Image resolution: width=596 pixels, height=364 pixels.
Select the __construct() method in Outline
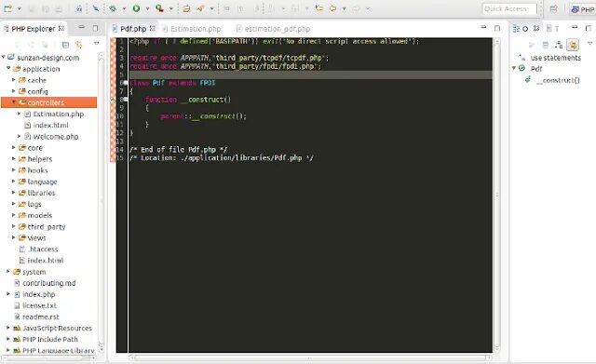[558, 80]
